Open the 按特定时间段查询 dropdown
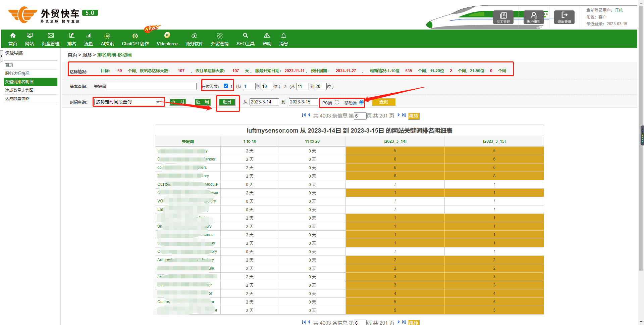 point(128,102)
